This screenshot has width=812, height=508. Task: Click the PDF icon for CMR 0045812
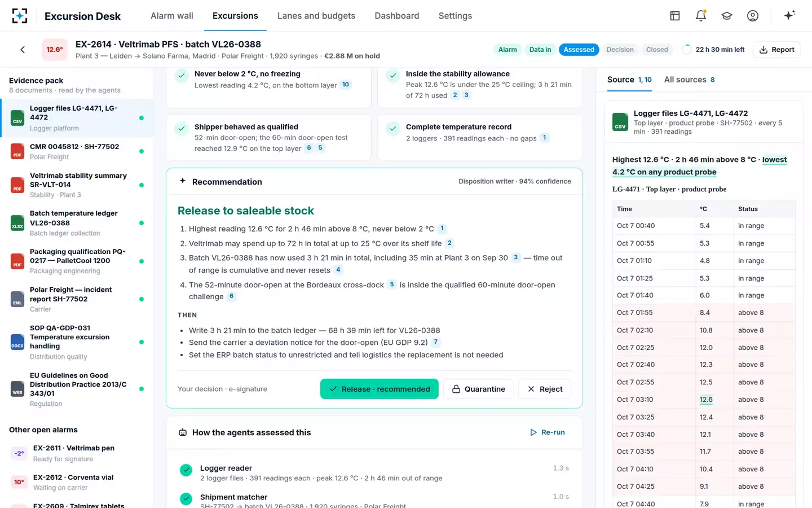(17, 151)
